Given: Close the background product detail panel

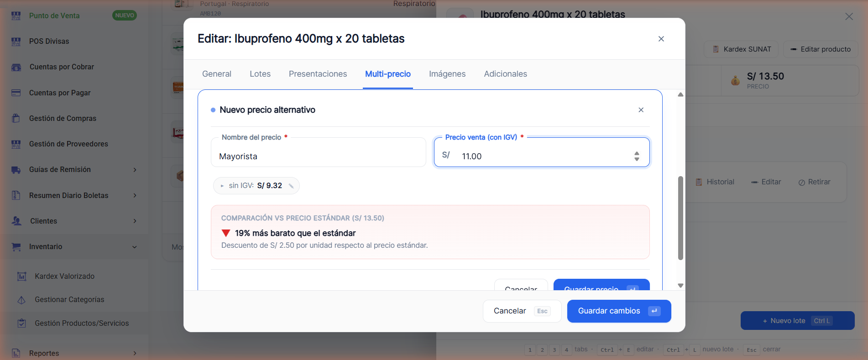Looking at the screenshot, I should click(x=849, y=16).
